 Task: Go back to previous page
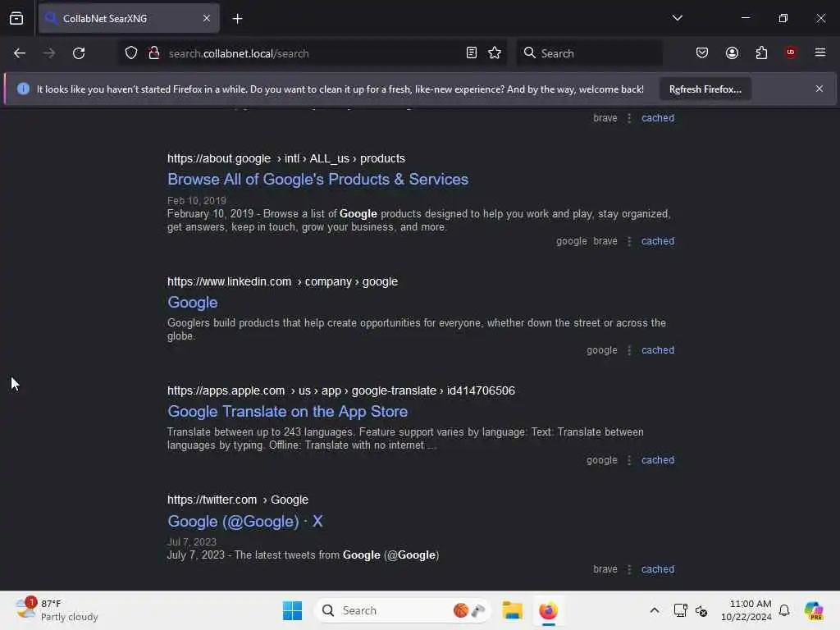tap(20, 53)
